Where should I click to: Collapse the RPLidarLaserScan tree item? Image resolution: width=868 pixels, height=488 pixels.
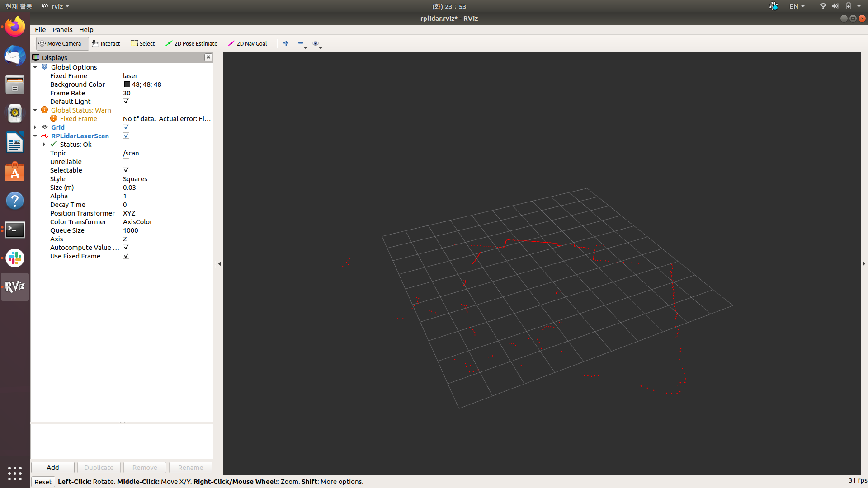pyautogui.click(x=35, y=136)
